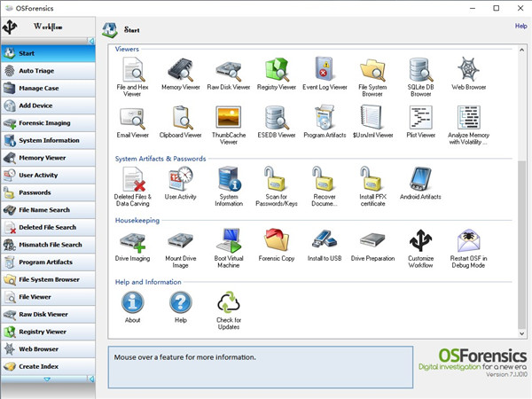
Task: Open Memory Viewer sidebar button
Action: click(48, 158)
